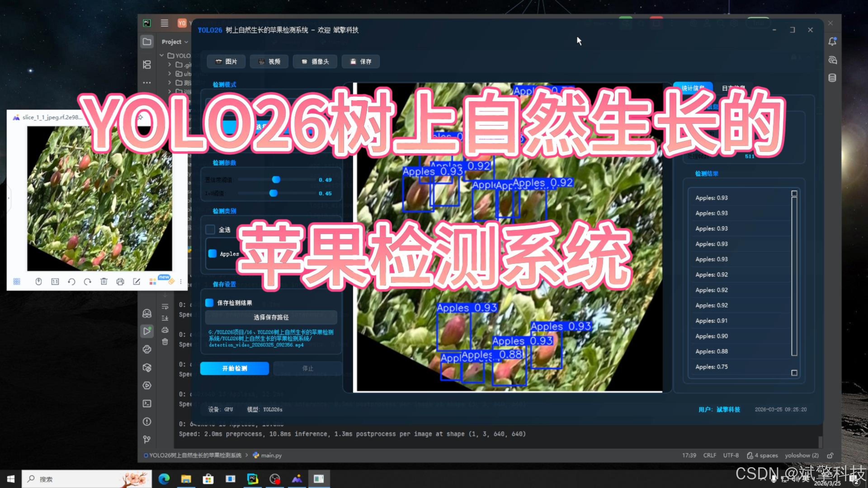
Task: Click scroll-to-end icon in Run console
Action: pos(165,318)
